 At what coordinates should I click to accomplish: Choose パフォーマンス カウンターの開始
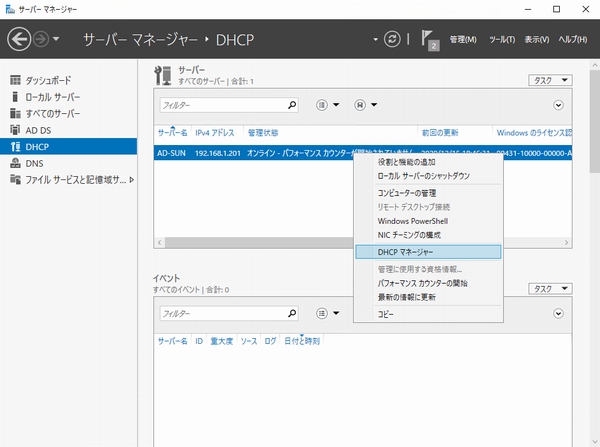pos(428,284)
